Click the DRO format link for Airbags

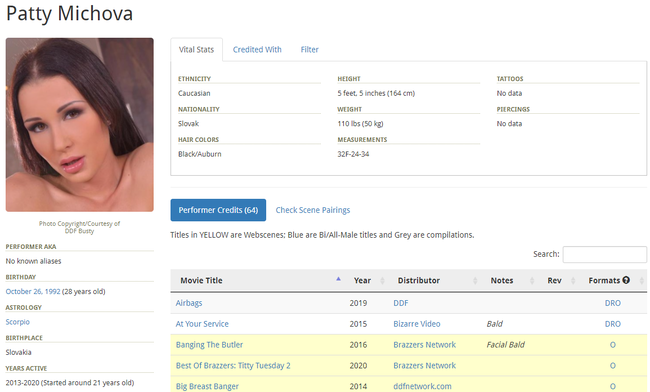613,303
